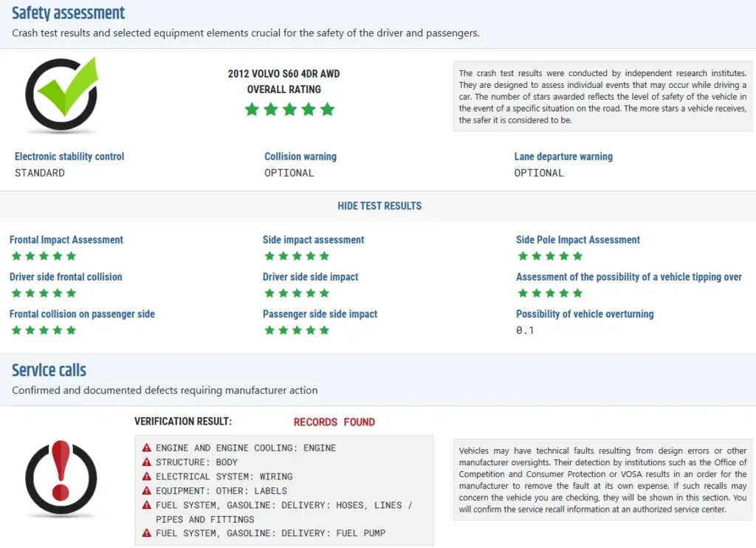Click warning triangle beside FUEL PUMP recall

pos(147,533)
